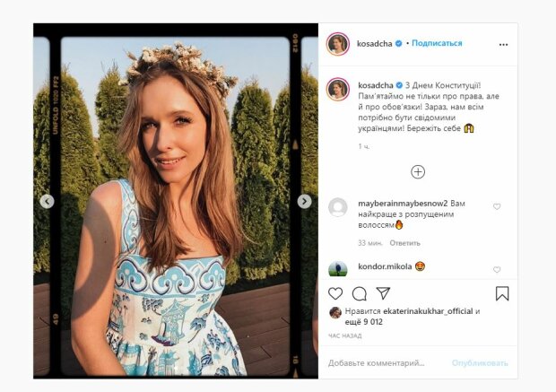Screen dimensions: 556x392
Task: Save post with the bookmark icon
Action: pyautogui.click(x=502, y=293)
